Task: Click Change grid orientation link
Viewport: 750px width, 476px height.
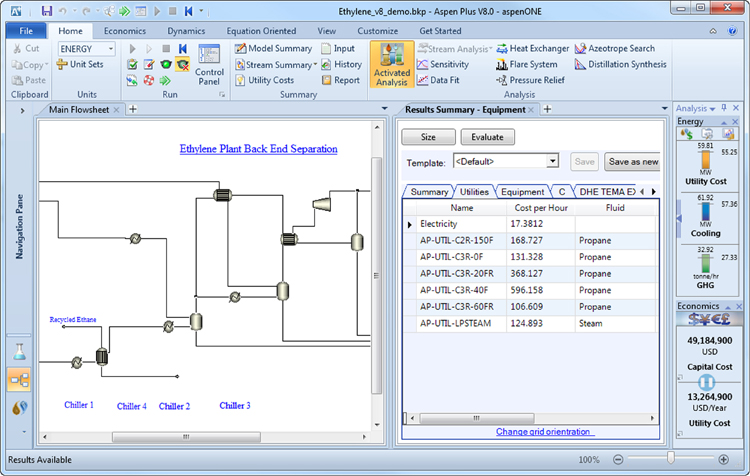Action: (x=543, y=432)
